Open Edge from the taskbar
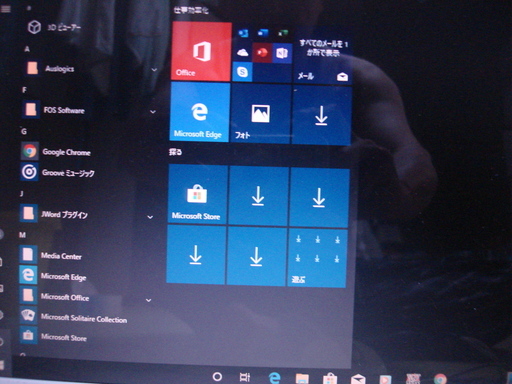The width and height of the screenshot is (512, 384). pyautogui.click(x=274, y=378)
